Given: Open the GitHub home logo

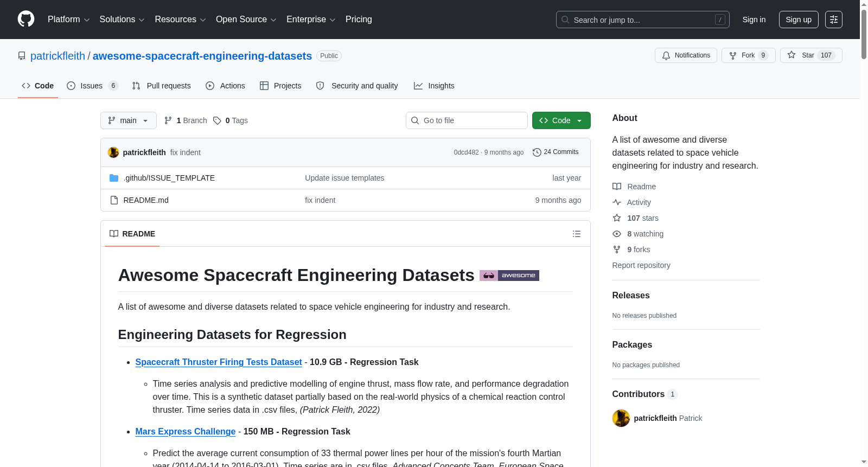Looking at the screenshot, I should (26, 19).
